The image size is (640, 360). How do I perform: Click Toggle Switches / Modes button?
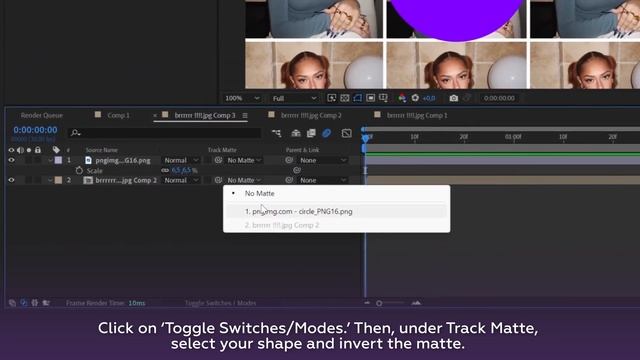pyautogui.click(x=220, y=303)
